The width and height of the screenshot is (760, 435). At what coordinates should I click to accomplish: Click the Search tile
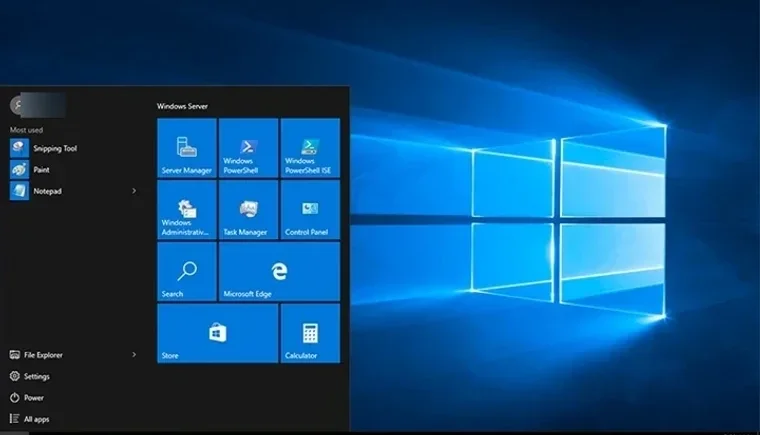[187, 272]
